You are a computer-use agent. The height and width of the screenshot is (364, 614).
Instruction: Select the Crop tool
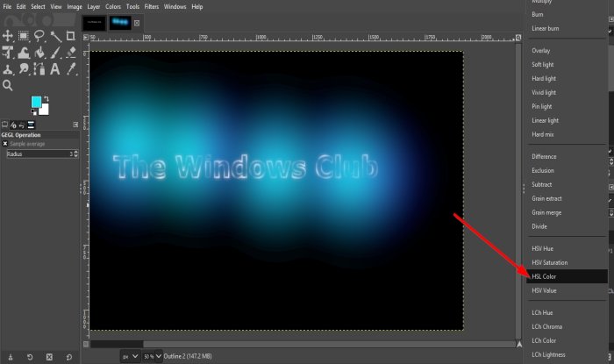[71, 36]
